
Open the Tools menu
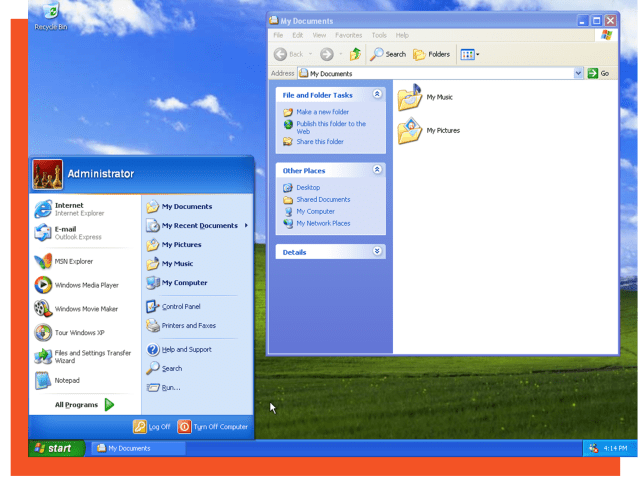point(379,35)
